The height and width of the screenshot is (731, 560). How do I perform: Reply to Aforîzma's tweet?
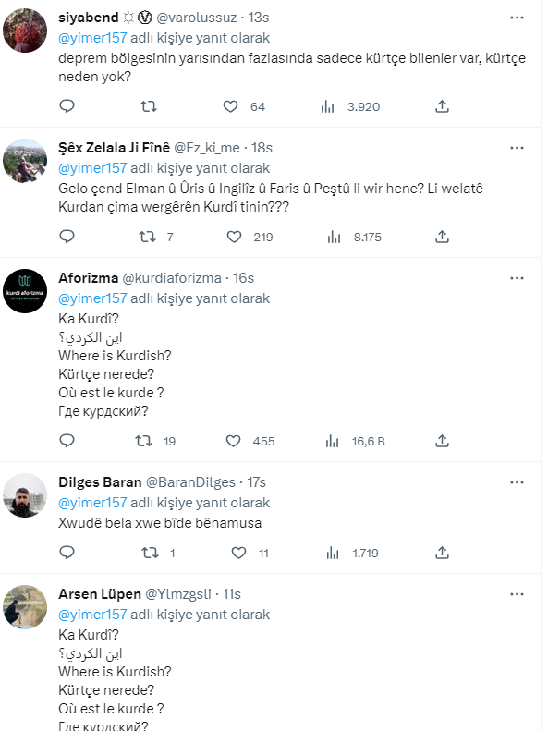[x=67, y=441]
